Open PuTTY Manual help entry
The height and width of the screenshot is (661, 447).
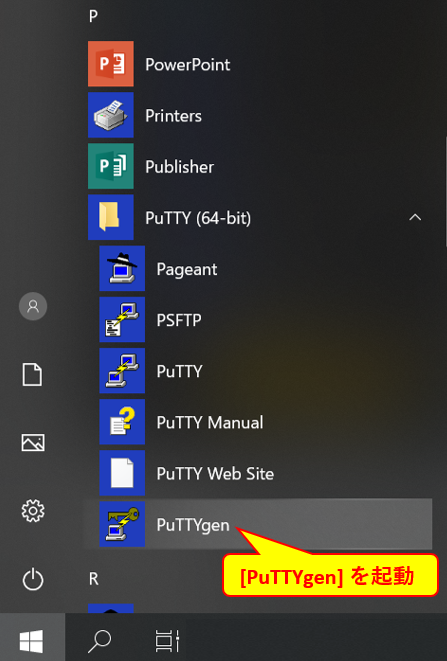click(x=210, y=422)
